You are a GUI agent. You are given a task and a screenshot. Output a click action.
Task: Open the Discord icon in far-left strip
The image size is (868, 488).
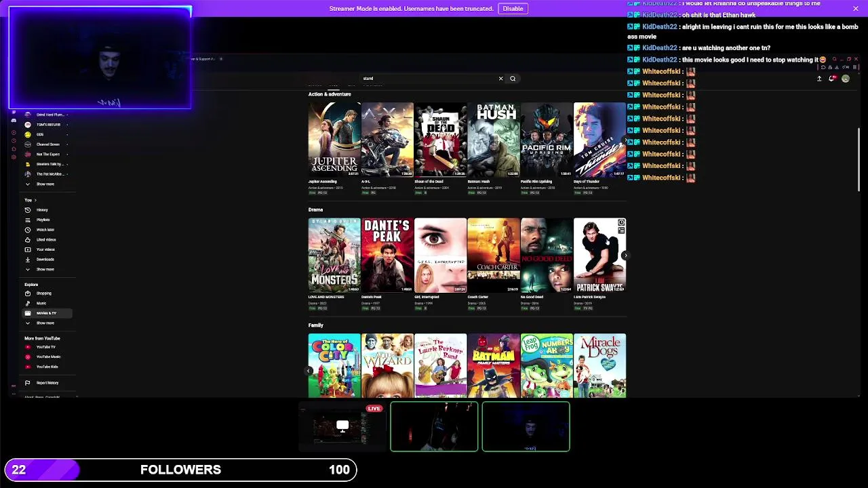[14, 121]
